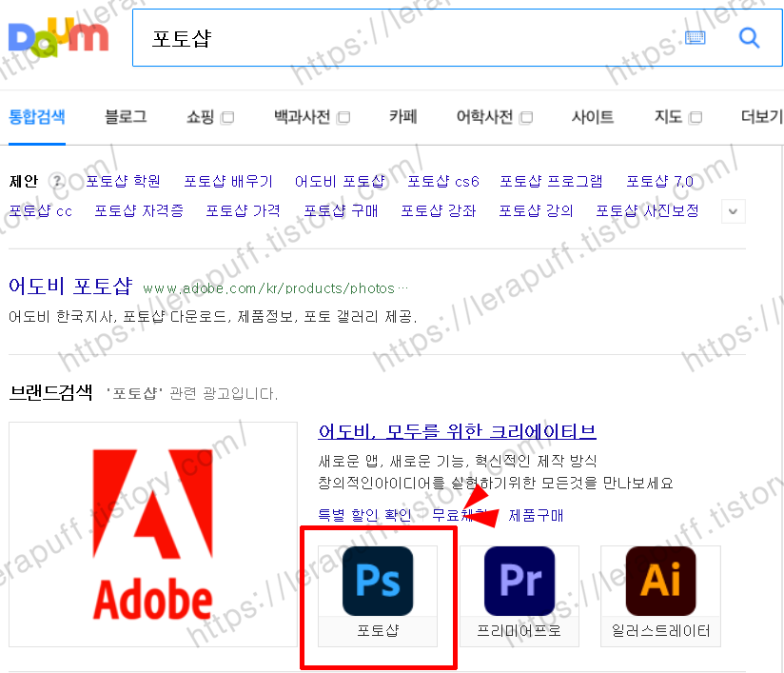Screen dimensions: 784x673
Task: Click the help question mark beside 제안
Action: tap(58, 181)
